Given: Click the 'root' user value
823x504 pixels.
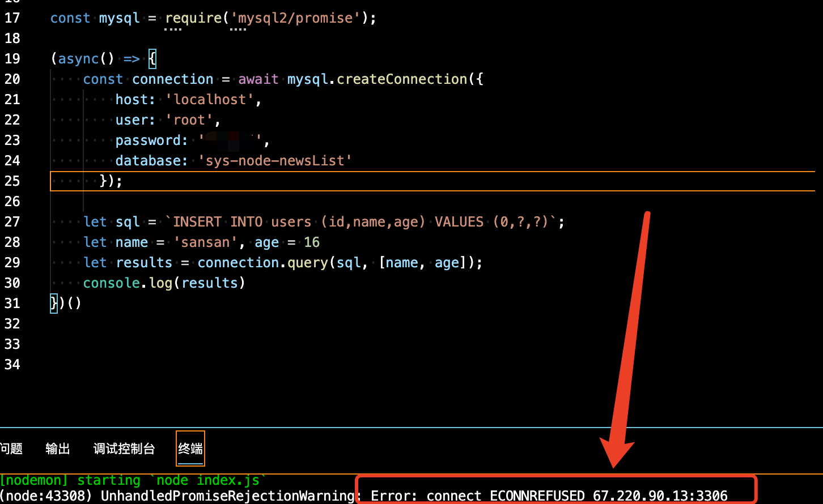Looking at the screenshot, I should coord(189,120).
